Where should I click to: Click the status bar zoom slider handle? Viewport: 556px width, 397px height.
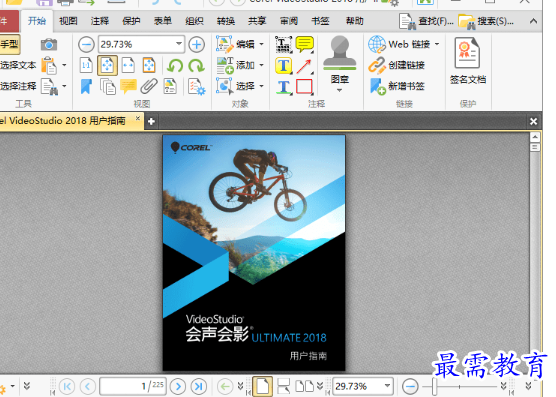[x=434, y=386]
